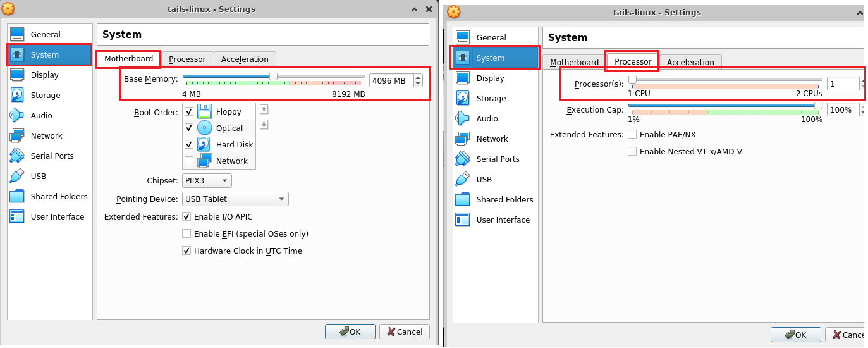Select General icon in right Settings window
The image size is (868, 348).
tap(463, 37)
